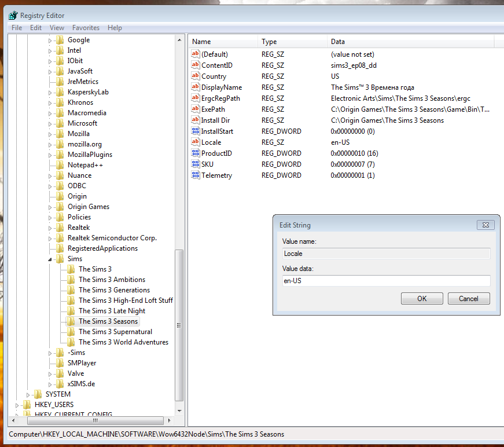
Task: Click the Google folder icon
Action: pyautogui.click(x=60, y=40)
